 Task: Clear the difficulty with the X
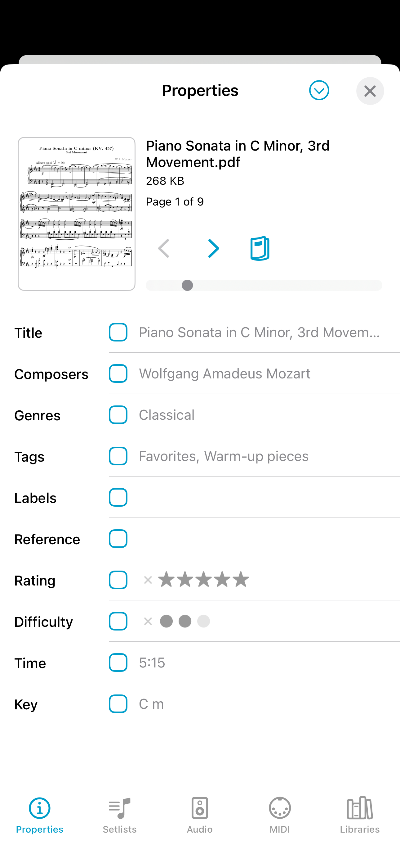[148, 621]
